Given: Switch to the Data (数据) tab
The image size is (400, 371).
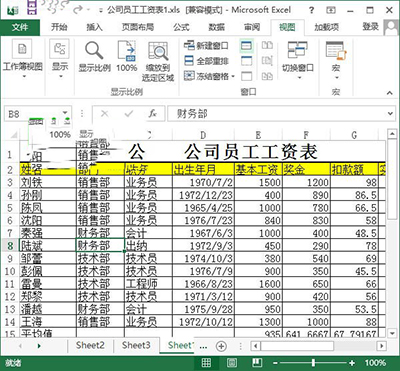Looking at the screenshot, I should [217, 27].
